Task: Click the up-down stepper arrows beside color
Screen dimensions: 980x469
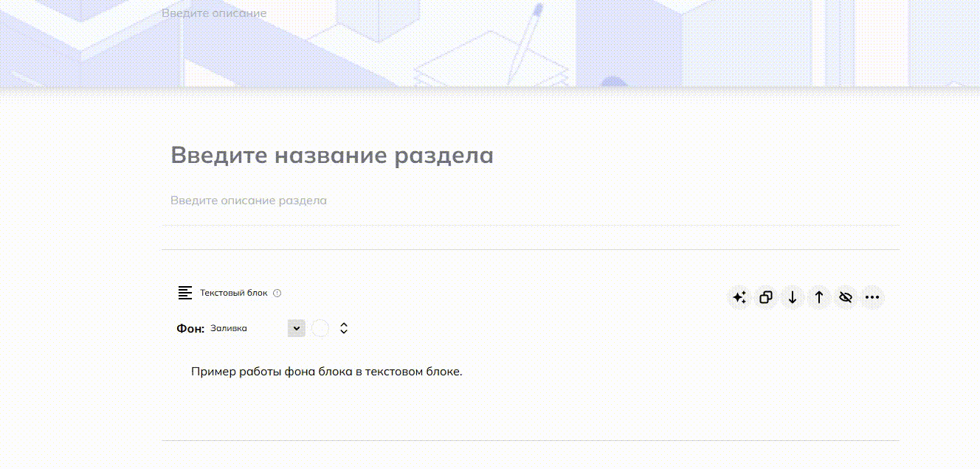Action: tap(344, 328)
